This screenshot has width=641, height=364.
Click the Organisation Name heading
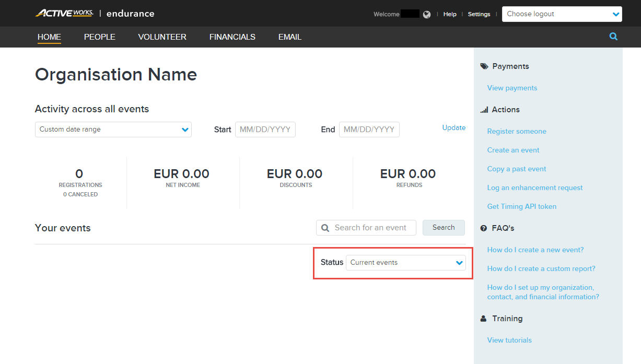116,75
